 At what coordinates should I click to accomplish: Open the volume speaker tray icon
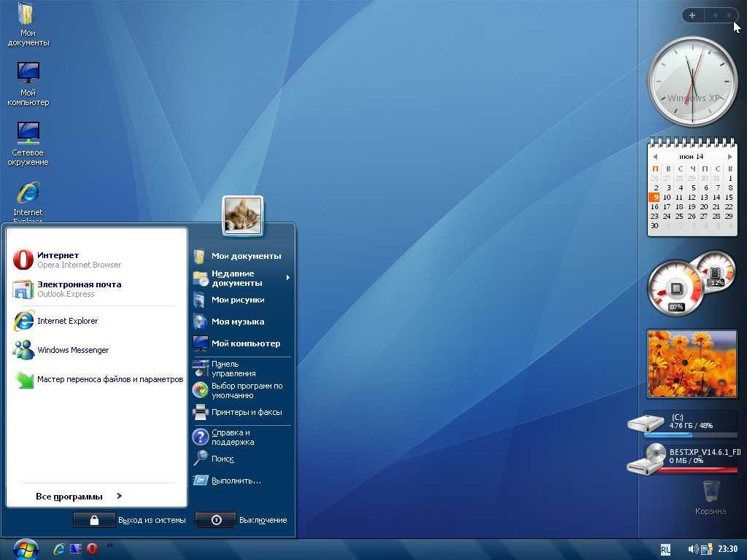point(693,550)
